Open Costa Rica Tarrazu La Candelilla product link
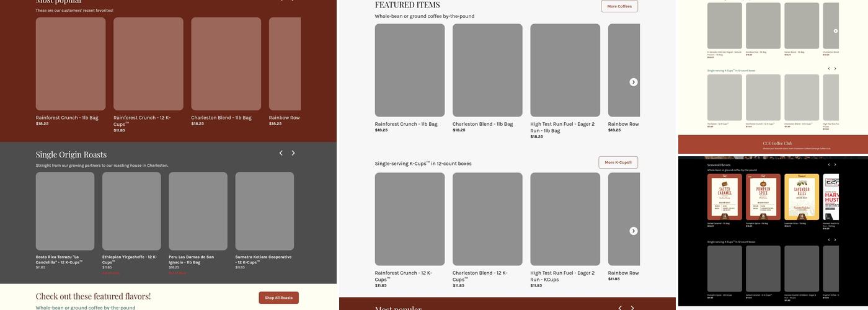The image size is (868, 310). click(x=59, y=259)
